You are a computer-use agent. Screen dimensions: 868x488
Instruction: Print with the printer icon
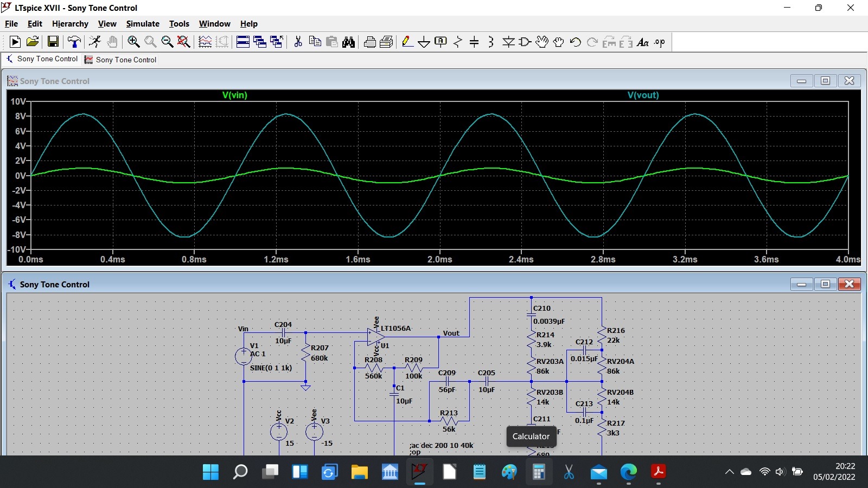coord(370,42)
